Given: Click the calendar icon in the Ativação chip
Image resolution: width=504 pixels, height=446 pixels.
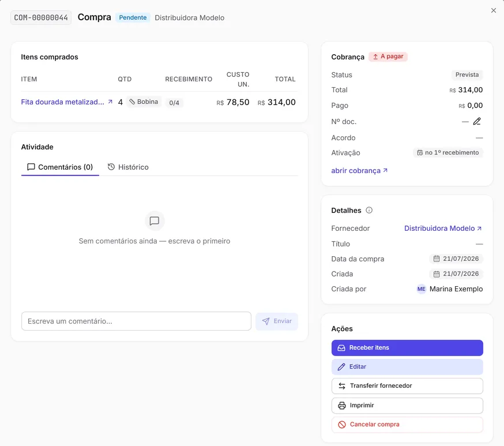Looking at the screenshot, I should [x=420, y=153].
